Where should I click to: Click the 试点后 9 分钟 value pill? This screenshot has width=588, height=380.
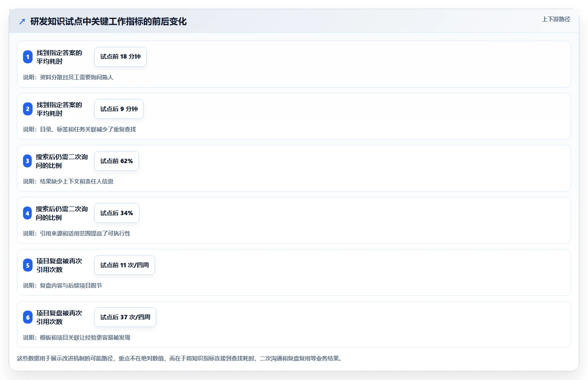coord(119,109)
